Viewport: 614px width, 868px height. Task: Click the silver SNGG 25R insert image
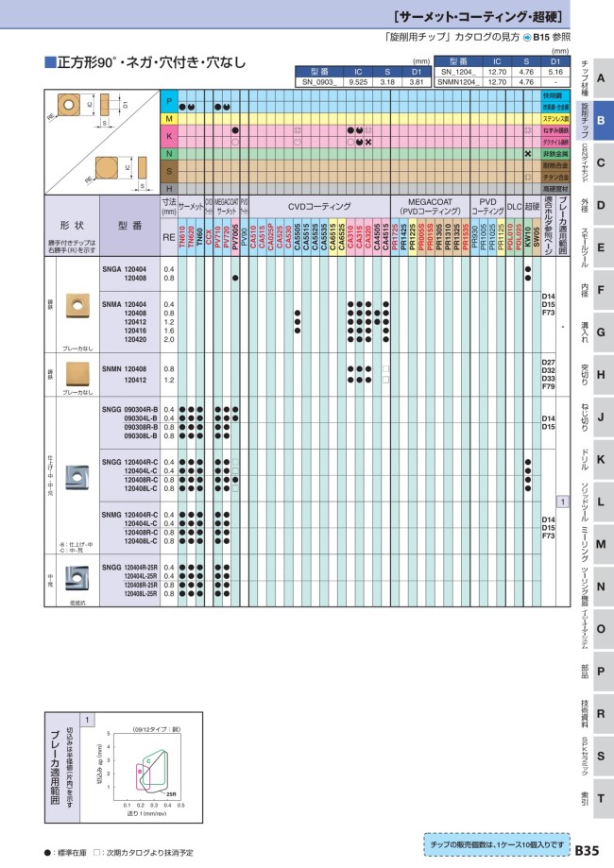(x=77, y=579)
